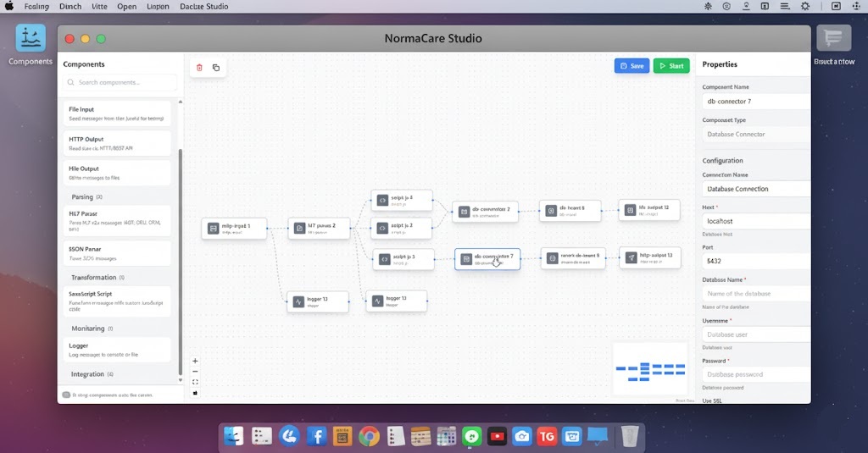Select the db-insert 8 node icon
Image resolution: width=868 pixels, height=453 pixels.
click(x=551, y=210)
